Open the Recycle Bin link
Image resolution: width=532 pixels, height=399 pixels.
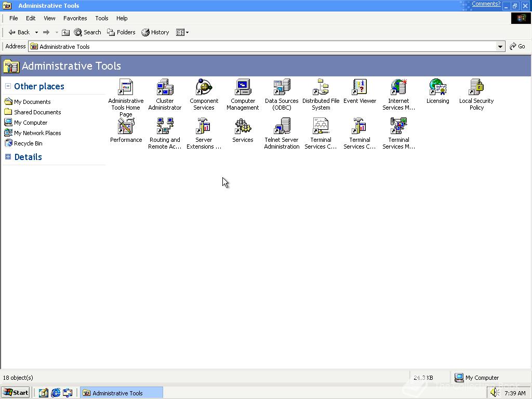click(x=28, y=143)
